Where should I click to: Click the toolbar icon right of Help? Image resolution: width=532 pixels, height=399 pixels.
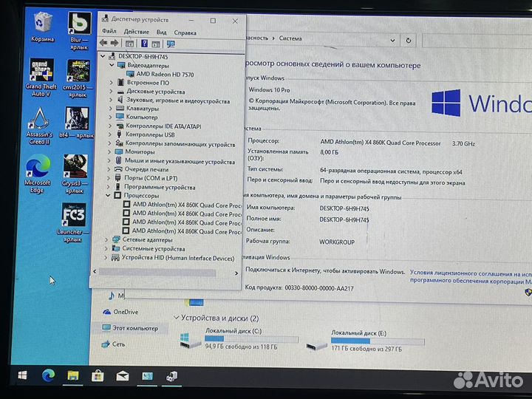tap(155, 44)
